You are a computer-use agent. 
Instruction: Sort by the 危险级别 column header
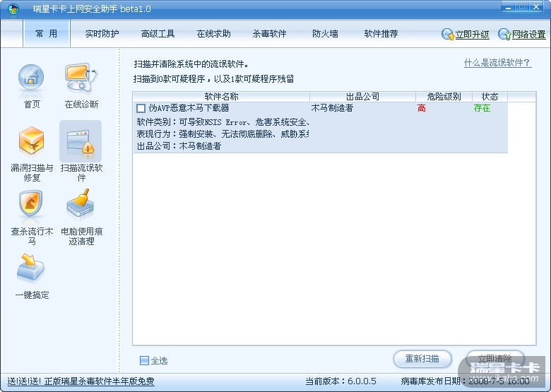(x=444, y=97)
